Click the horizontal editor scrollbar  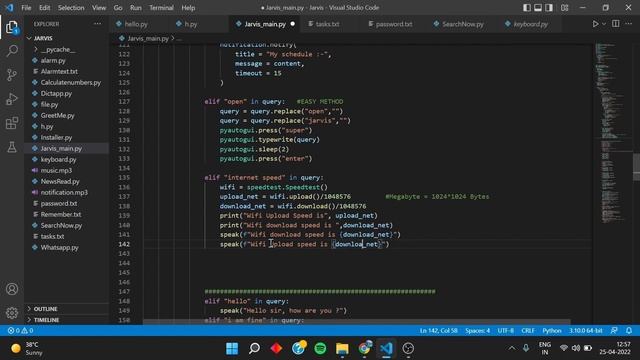[356, 322]
